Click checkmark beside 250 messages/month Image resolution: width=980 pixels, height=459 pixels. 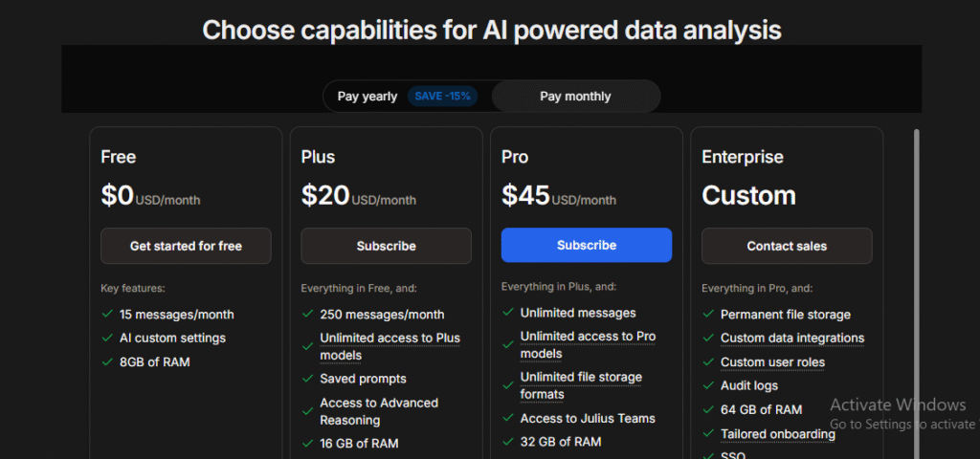click(x=307, y=314)
